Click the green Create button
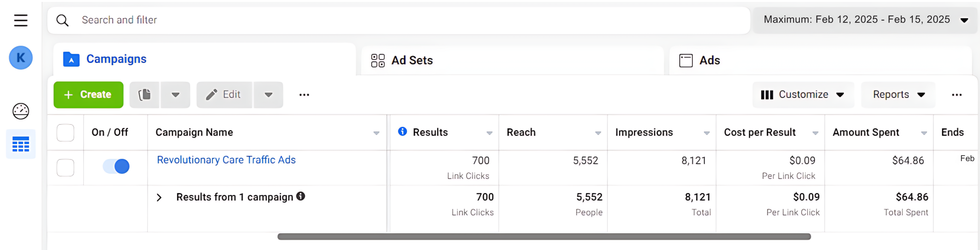The width and height of the screenshot is (980, 250). [x=88, y=95]
